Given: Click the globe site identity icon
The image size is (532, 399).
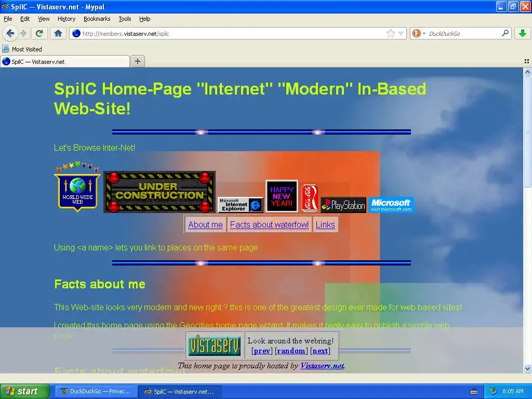Looking at the screenshot, I should [76, 33].
